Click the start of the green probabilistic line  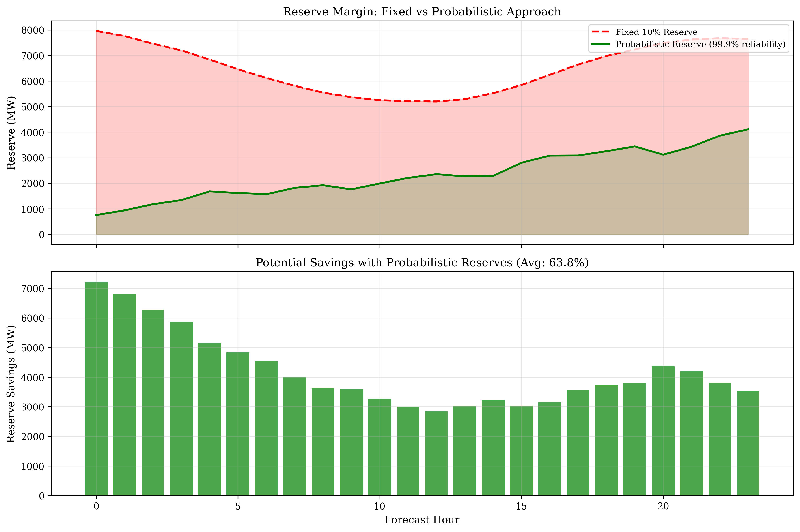(96, 215)
